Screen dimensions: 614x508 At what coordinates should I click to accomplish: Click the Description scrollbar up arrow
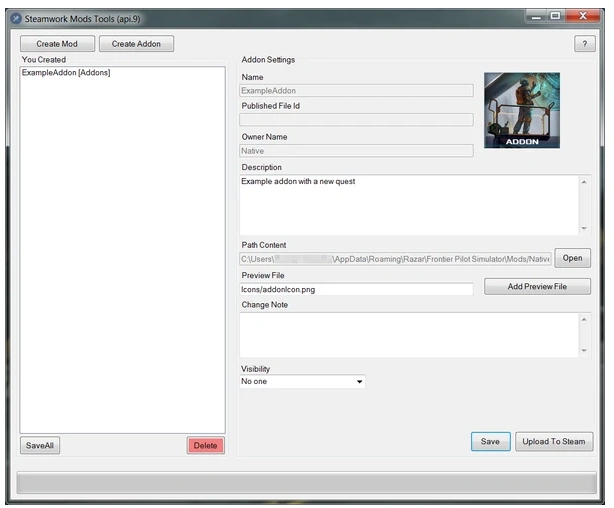point(584,182)
